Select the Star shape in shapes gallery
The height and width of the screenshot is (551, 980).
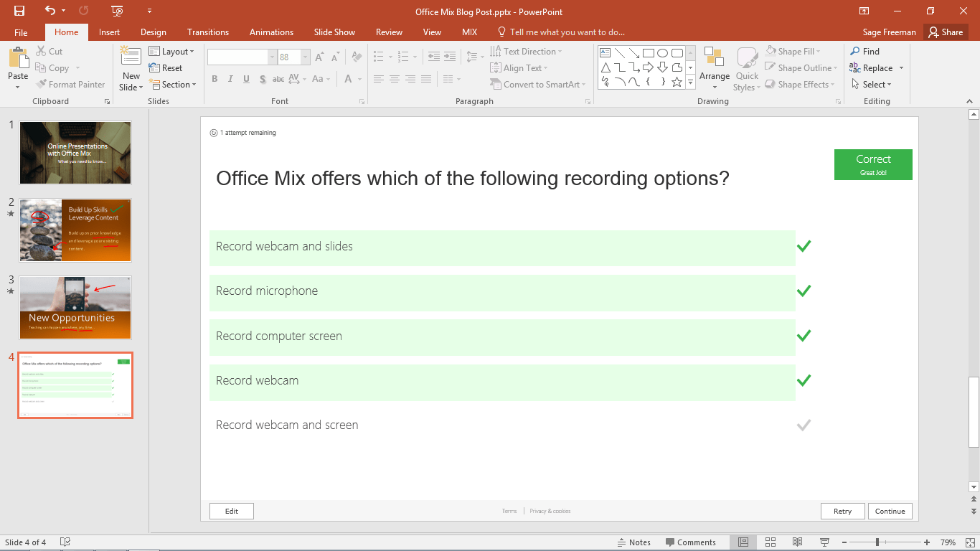click(675, 82)
